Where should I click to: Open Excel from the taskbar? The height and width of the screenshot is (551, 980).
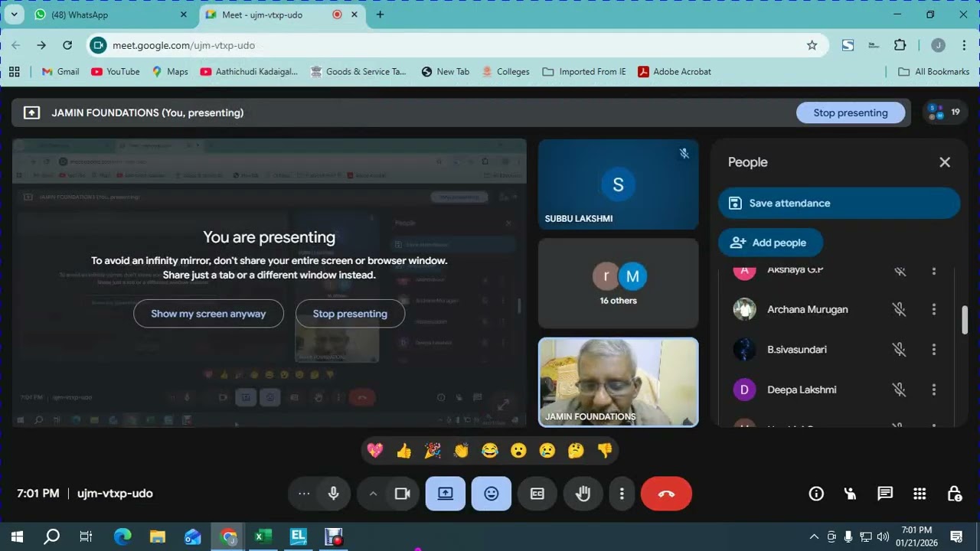(x=263, y=536)
